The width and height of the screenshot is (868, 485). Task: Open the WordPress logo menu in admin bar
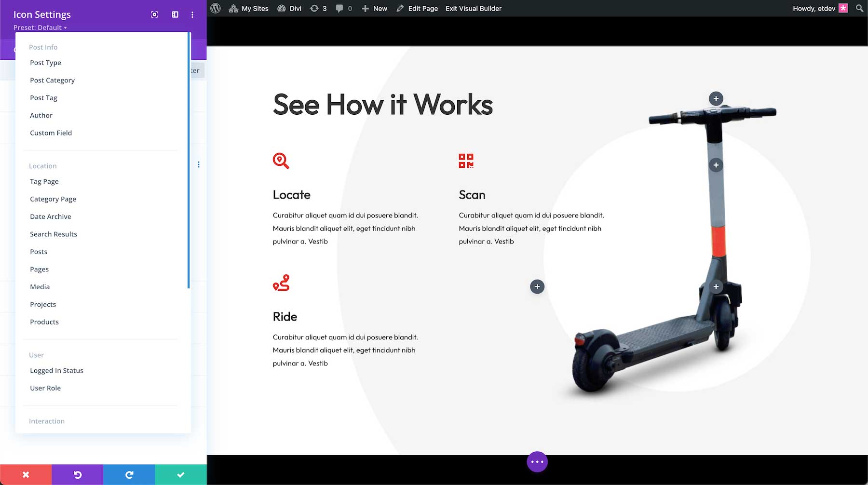click(215, 8)
